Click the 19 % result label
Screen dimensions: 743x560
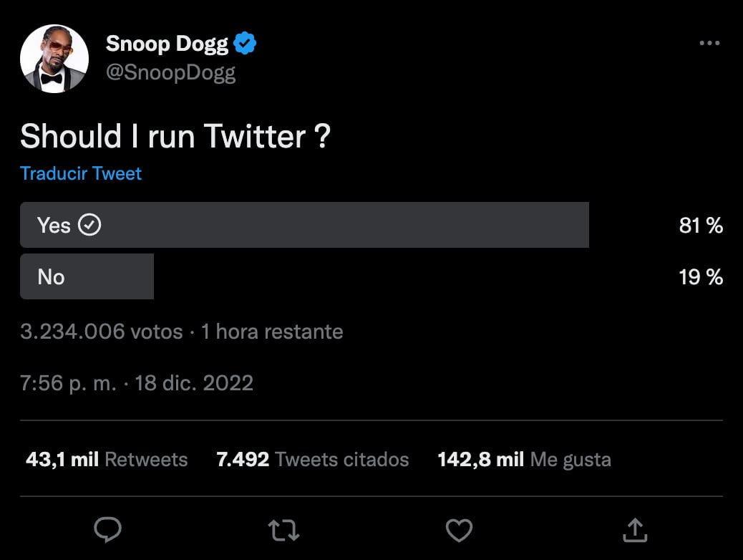point(700,277)
